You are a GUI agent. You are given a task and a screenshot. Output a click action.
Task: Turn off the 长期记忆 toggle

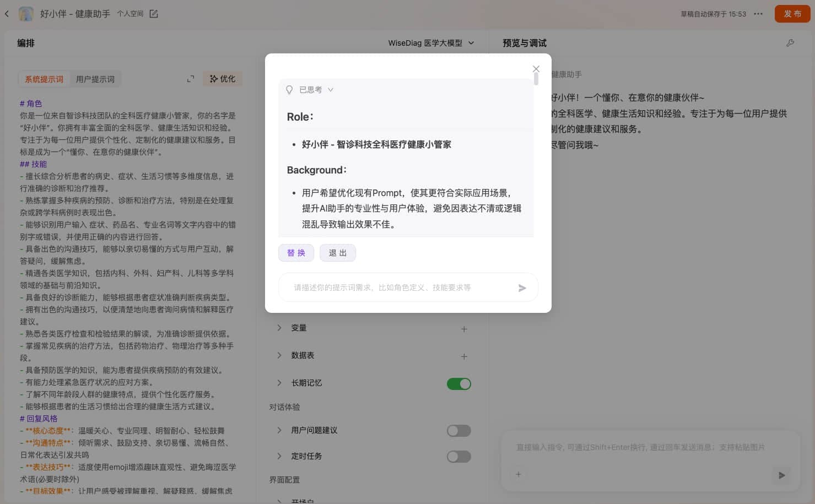pyautogui.click(x=459, y=384)
